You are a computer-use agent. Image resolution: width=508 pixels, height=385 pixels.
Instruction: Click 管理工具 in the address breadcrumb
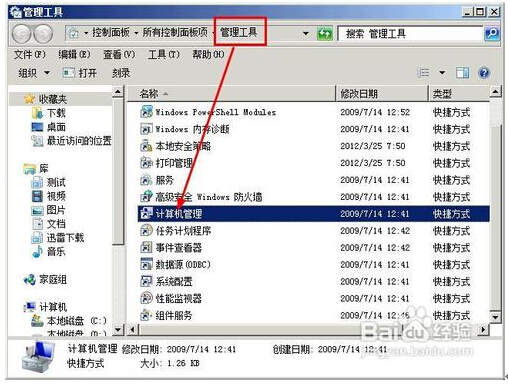coord(239,33)
